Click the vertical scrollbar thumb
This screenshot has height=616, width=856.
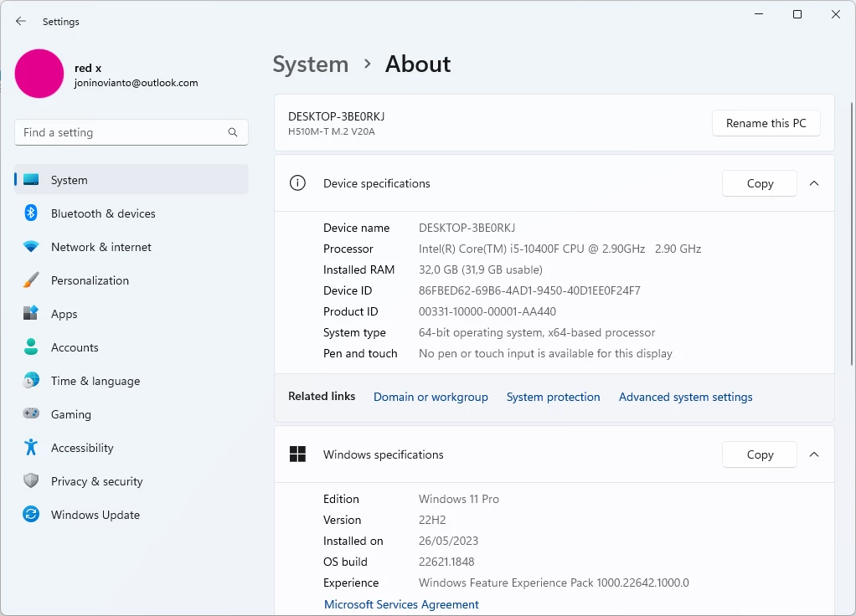pos(852,234)
